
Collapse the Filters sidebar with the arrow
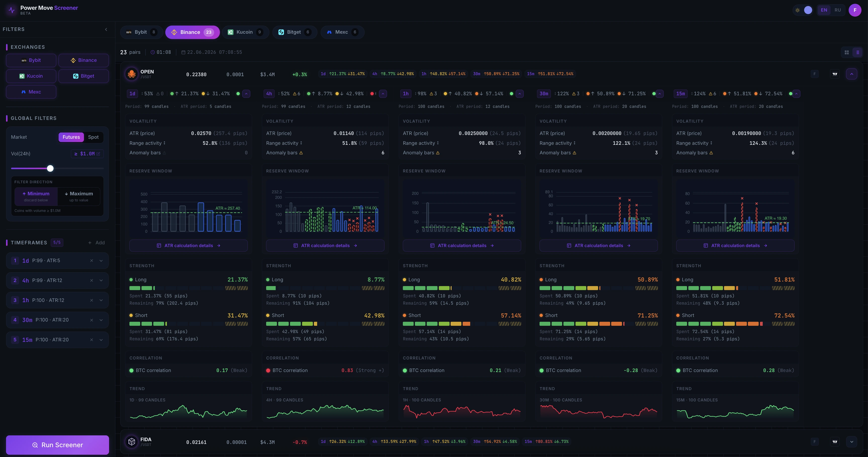tap(106, 29)
